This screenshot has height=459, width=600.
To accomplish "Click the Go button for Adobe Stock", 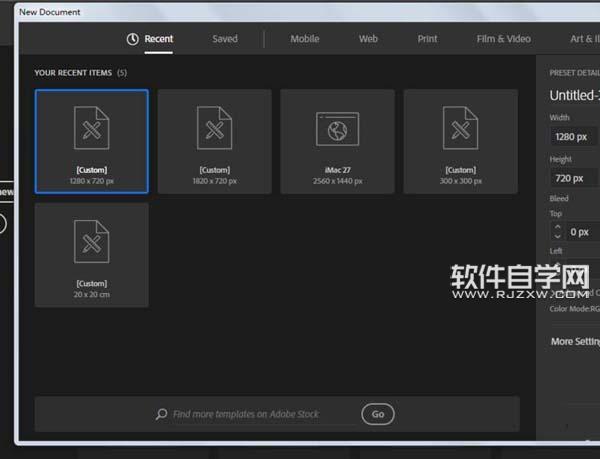I will pyautogui.click(x=378, y=414).
